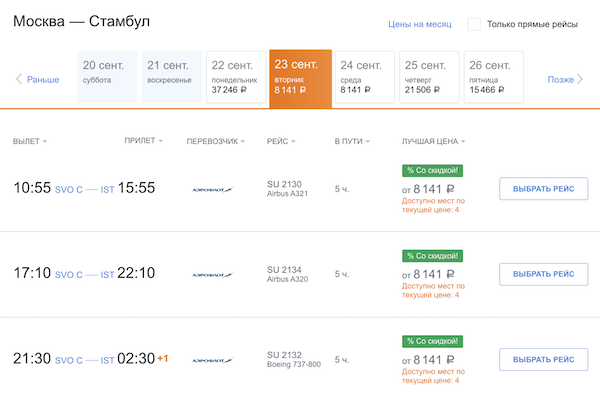Viewport: 600px width, 400px height.
Task: Click the discount badge on flight SU 2132
Action: tap(432, 341)
